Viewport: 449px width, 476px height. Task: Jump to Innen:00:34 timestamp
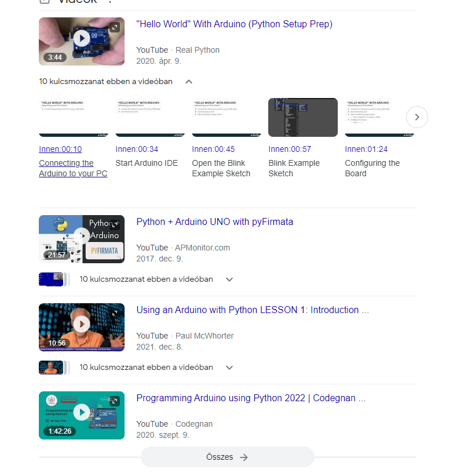(137, 149)
